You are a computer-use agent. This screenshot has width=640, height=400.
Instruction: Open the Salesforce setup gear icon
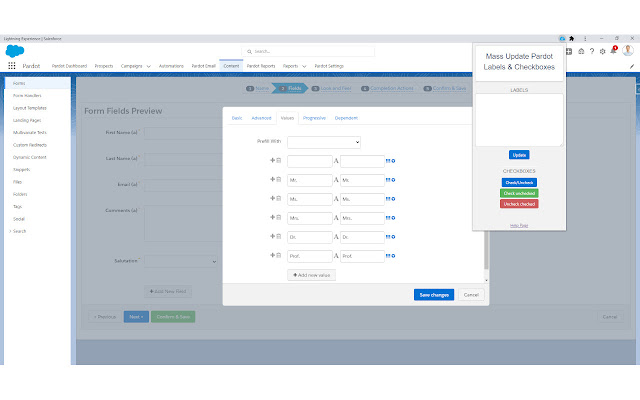pyautogui.click(x=602, y=51)
